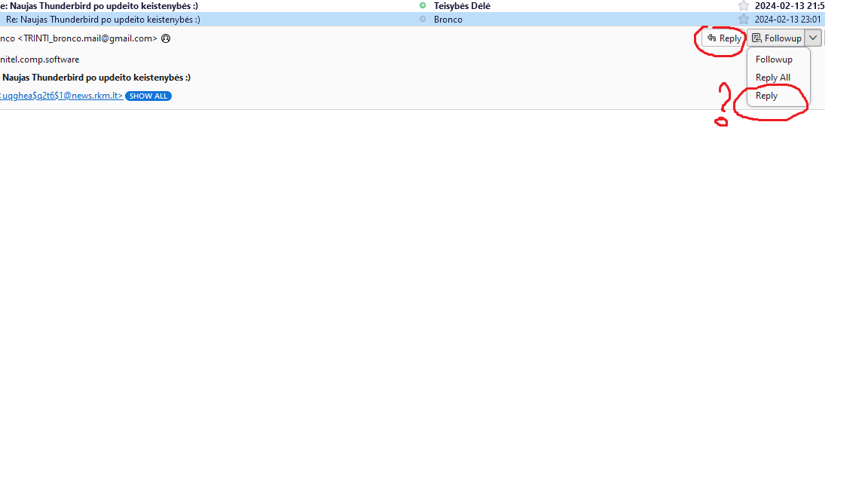Open the news.rkm.lt message reference link
868x488 pixels.
point(62,96)
